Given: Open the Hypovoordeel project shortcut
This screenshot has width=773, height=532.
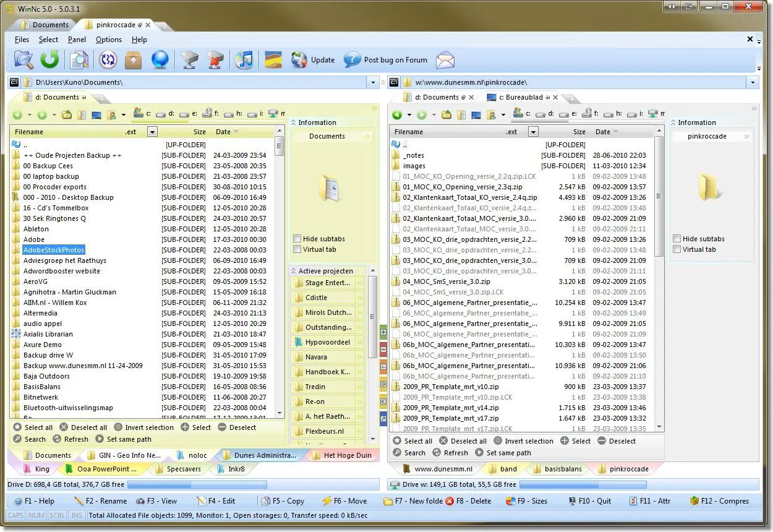Looking at the screenshot, I should (328, 342).
